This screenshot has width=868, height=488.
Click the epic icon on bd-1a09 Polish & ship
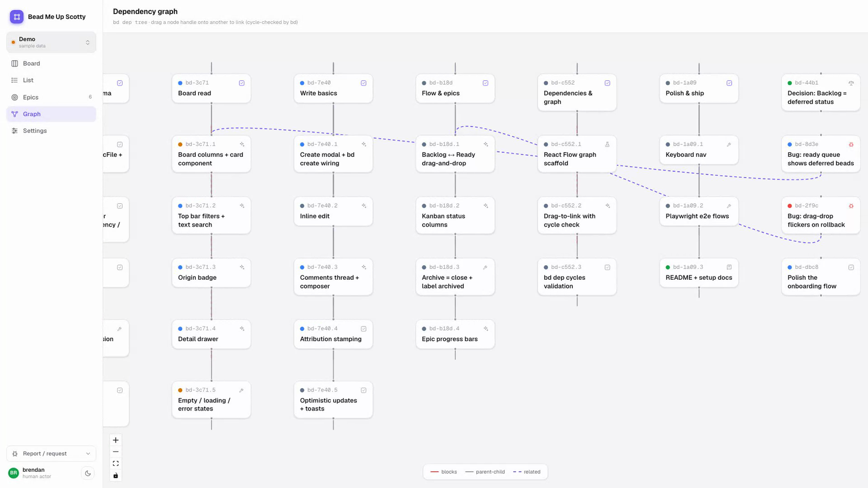click(x=729, y=83)
